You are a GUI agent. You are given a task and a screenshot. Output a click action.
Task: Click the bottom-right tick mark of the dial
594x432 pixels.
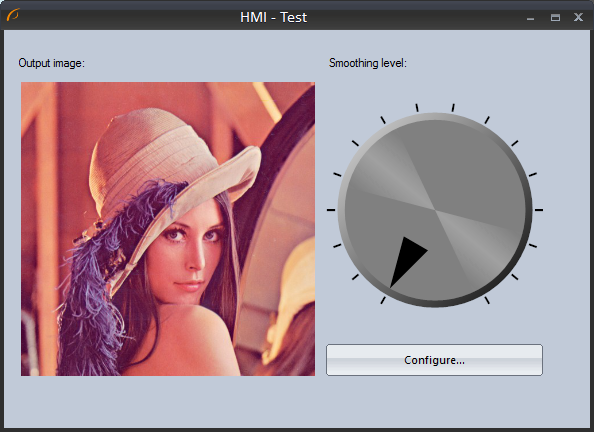point(487,300)
